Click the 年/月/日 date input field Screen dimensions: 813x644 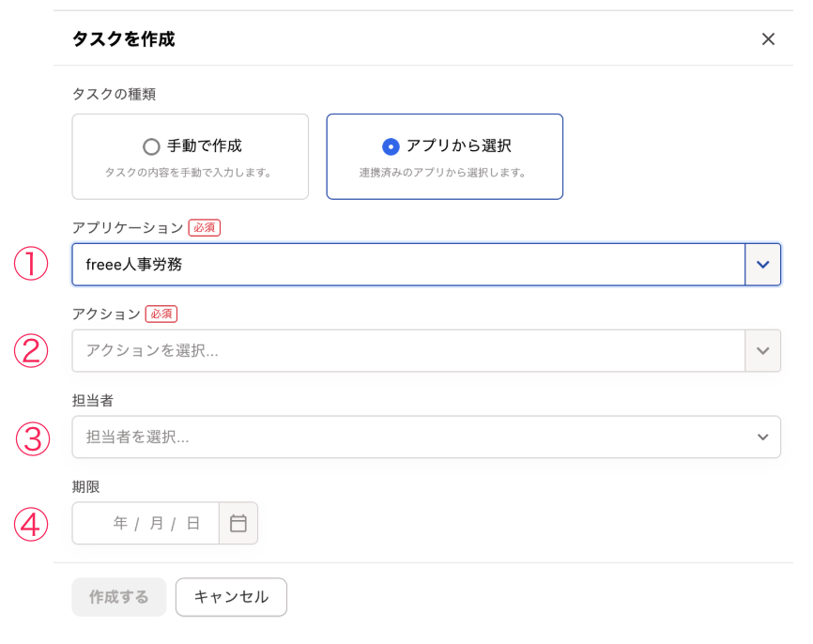[x=146, y=523]
